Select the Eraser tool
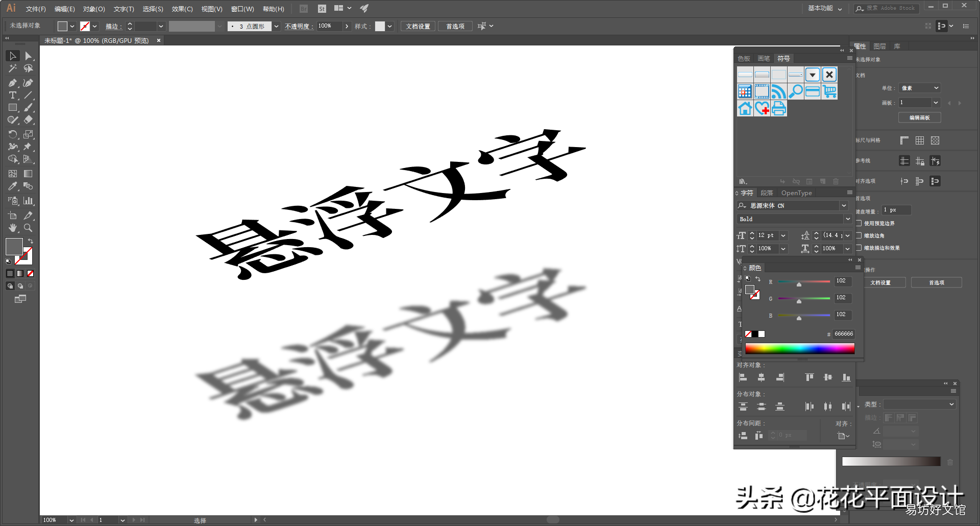 pyautogui.click(x=29, y=120)
